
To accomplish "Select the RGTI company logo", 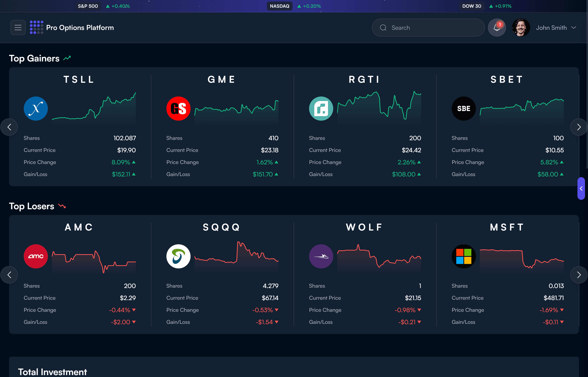I will coord(321,108).
